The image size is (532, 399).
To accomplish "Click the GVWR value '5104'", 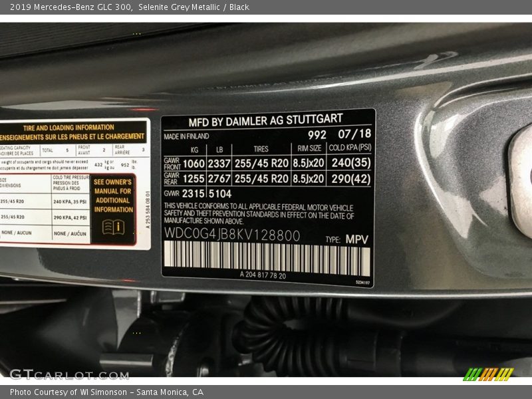I will coord(220,194).
